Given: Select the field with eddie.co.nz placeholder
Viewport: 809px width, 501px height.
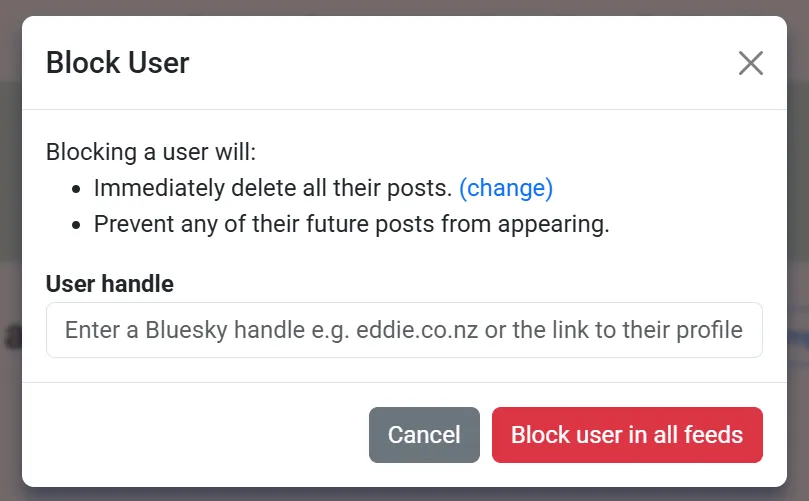Looking at the screenshot, I should (404, 330).
